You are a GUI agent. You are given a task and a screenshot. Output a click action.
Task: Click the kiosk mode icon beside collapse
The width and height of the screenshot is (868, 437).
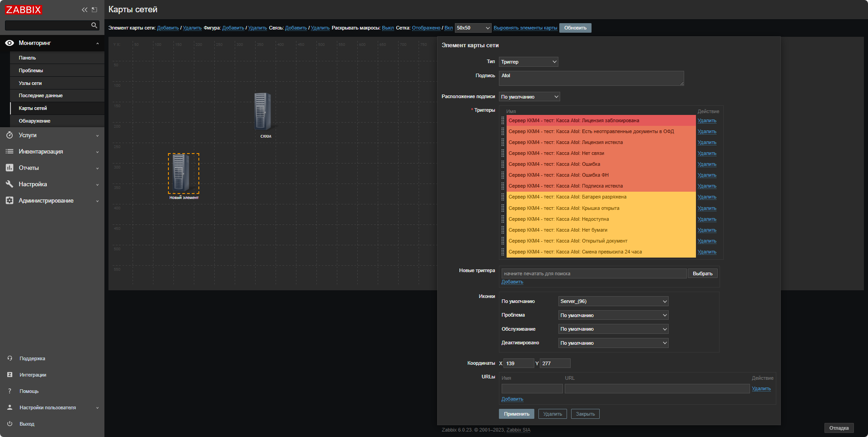(94, 10)
